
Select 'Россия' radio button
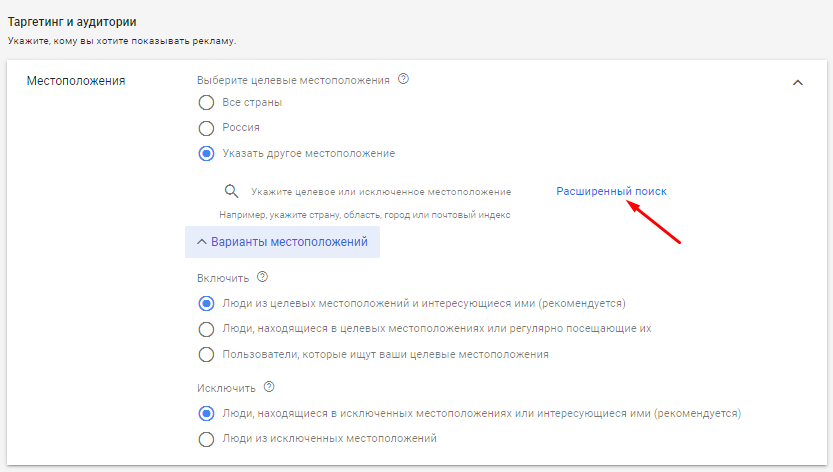pyautogui.click(x=207, y=128)
